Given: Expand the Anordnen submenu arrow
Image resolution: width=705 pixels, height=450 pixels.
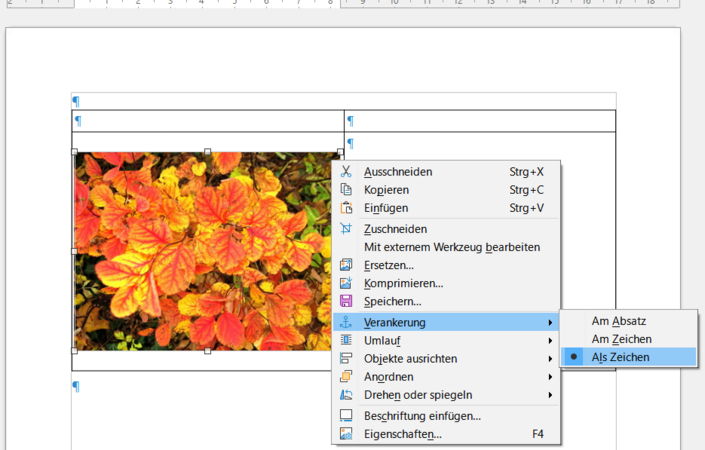Looking at the screenshot, I should 550,377.
